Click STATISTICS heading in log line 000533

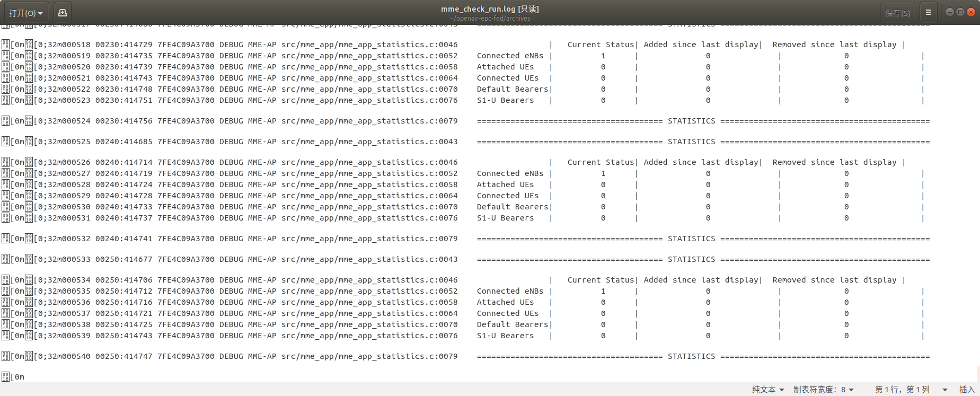pos(691,259)
